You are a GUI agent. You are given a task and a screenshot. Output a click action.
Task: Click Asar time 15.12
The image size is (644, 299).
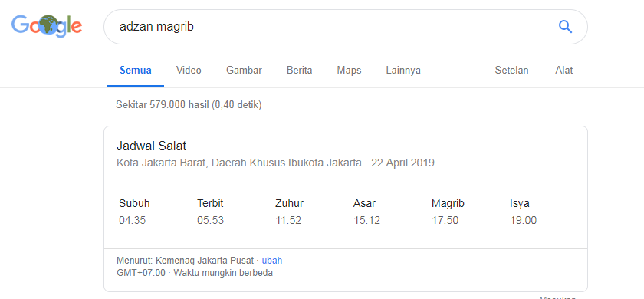[366, 221]
